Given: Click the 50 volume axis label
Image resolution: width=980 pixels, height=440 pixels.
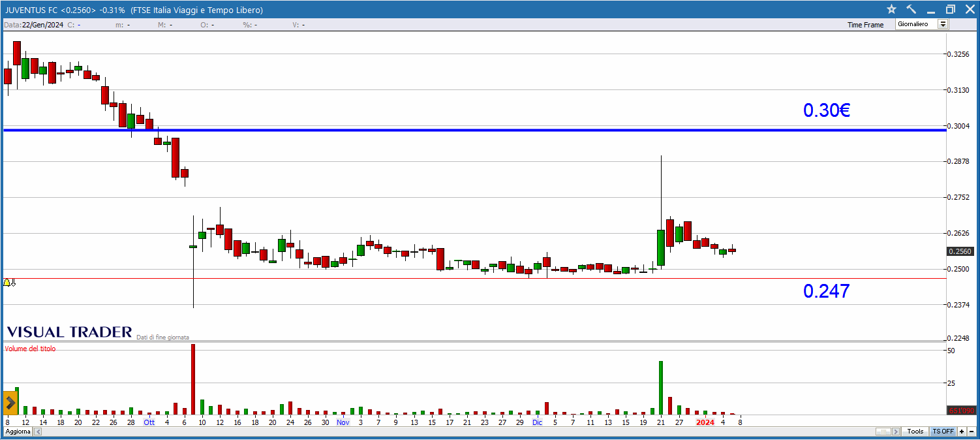Looking at the screenshot, I should pyautogui.click(x=951, y=351).
